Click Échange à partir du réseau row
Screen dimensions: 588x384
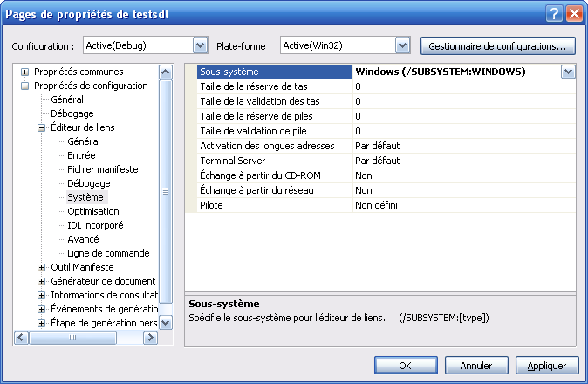click(x=386, y=190)
